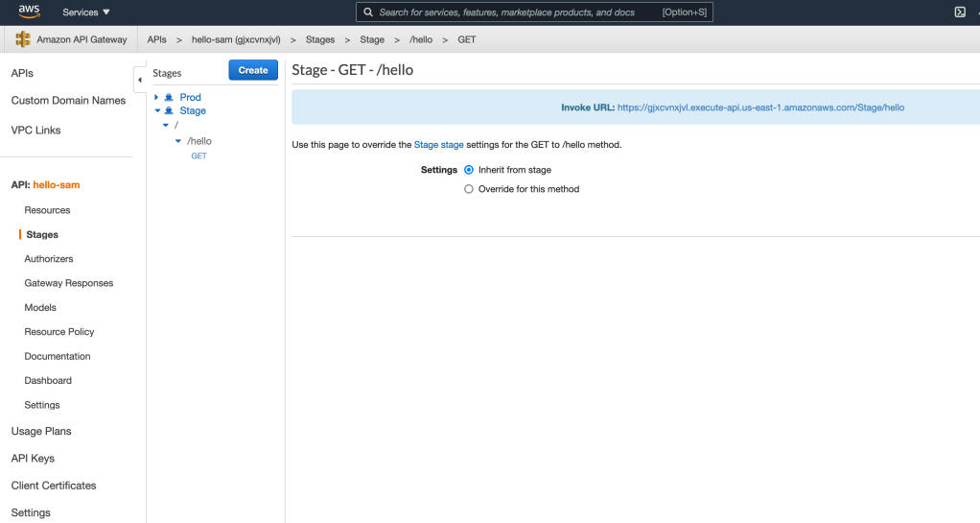Go to Authorizers section
Viewport: 980px width, 523px height.
(x=49, y=259)
